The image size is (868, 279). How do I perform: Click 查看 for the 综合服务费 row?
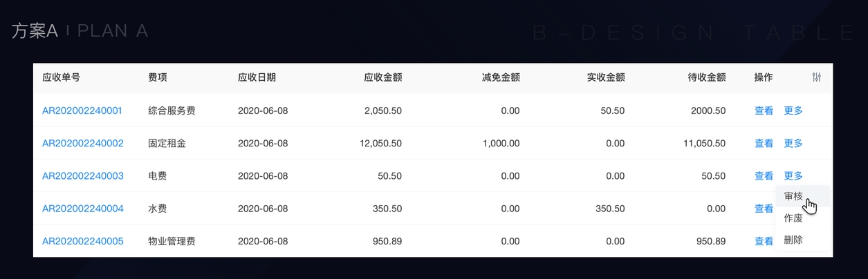(764, 110)
